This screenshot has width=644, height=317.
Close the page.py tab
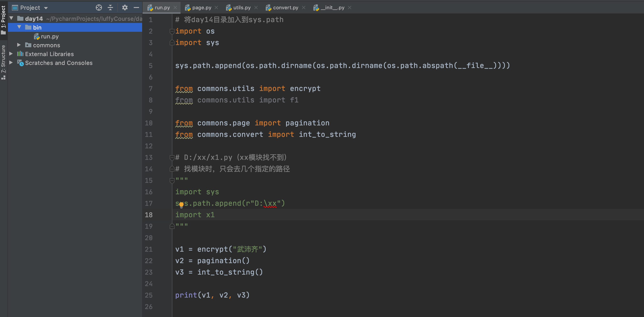(x=217, y=8)
